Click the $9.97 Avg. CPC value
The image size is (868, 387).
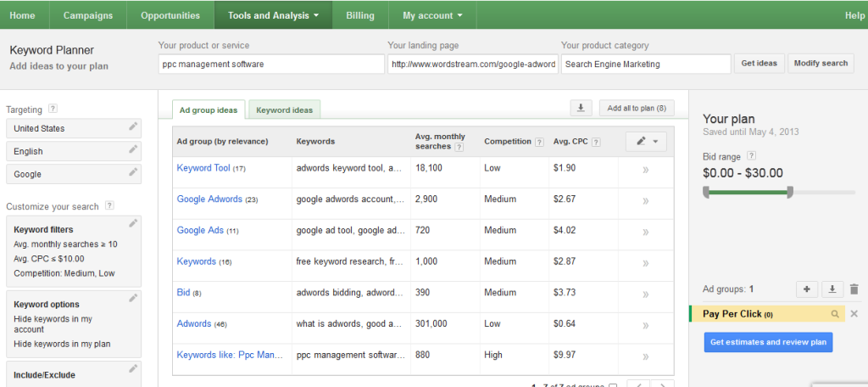click(564, 355)
